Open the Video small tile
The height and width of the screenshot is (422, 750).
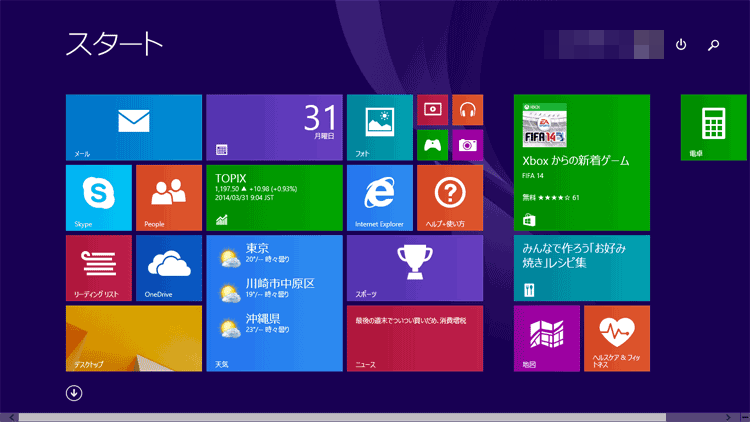432,110
